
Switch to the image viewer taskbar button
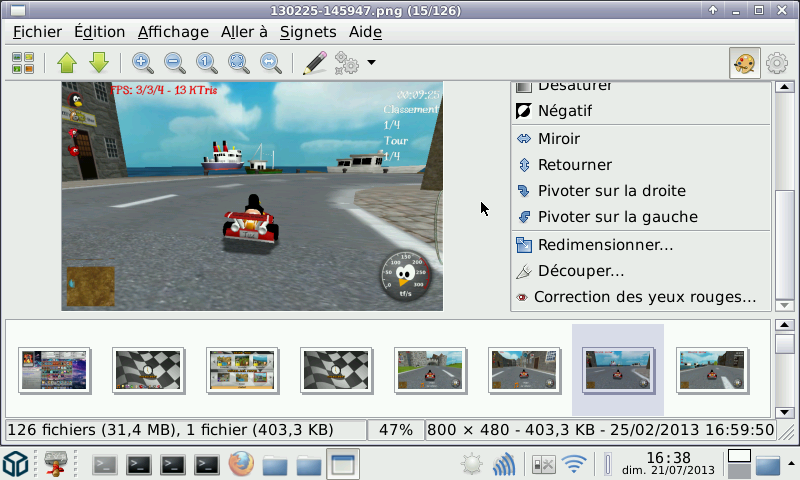pos(343,464)
